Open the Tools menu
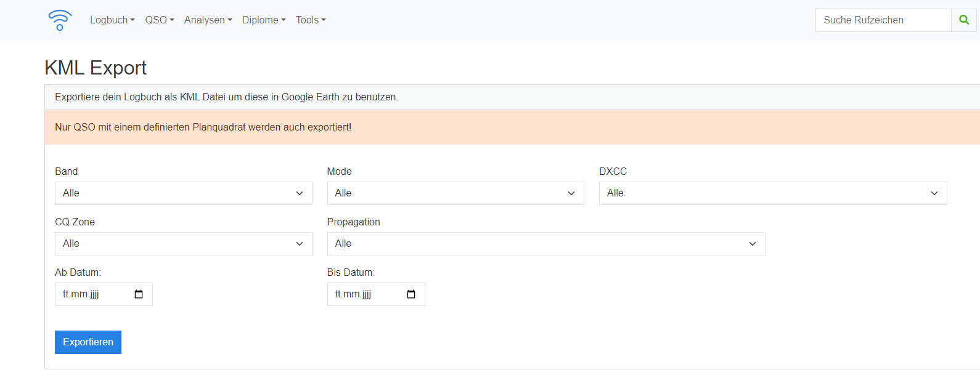This screenshot has width=980, height=386. tap(311, 20)
